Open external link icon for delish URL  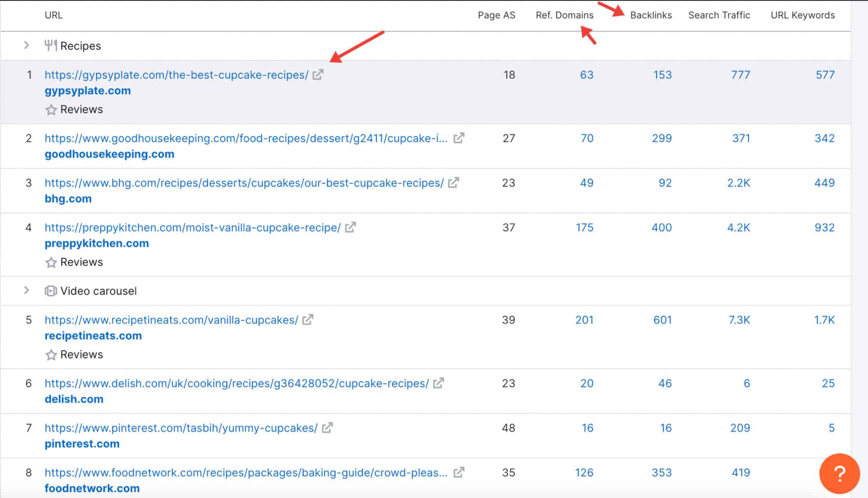(x=438, y=383)
